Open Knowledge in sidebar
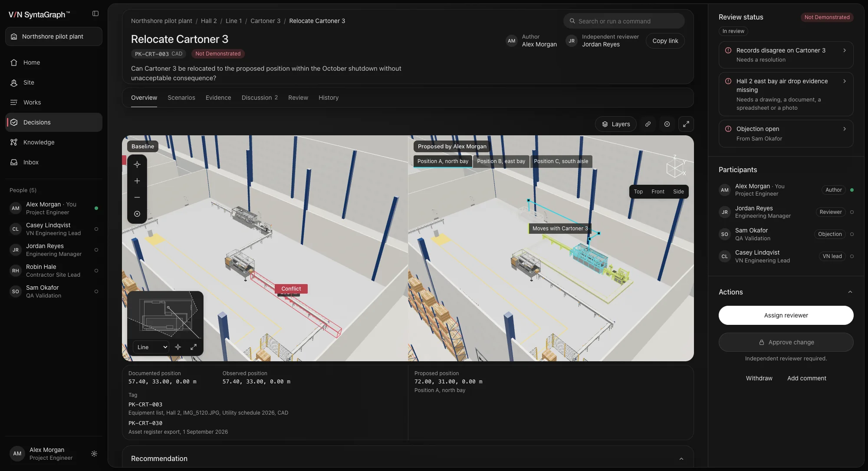Viewport: 868px width, 471px height. coord(54,142)
